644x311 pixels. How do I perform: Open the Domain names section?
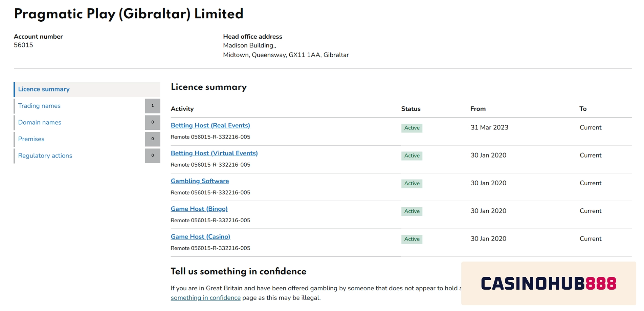[x=40, y=122]
